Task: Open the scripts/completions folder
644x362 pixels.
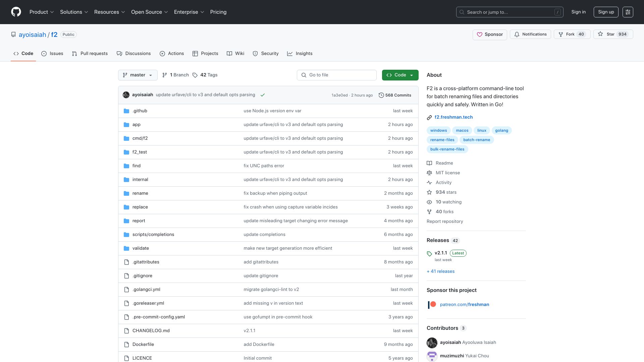Action: tap(153, 235)
